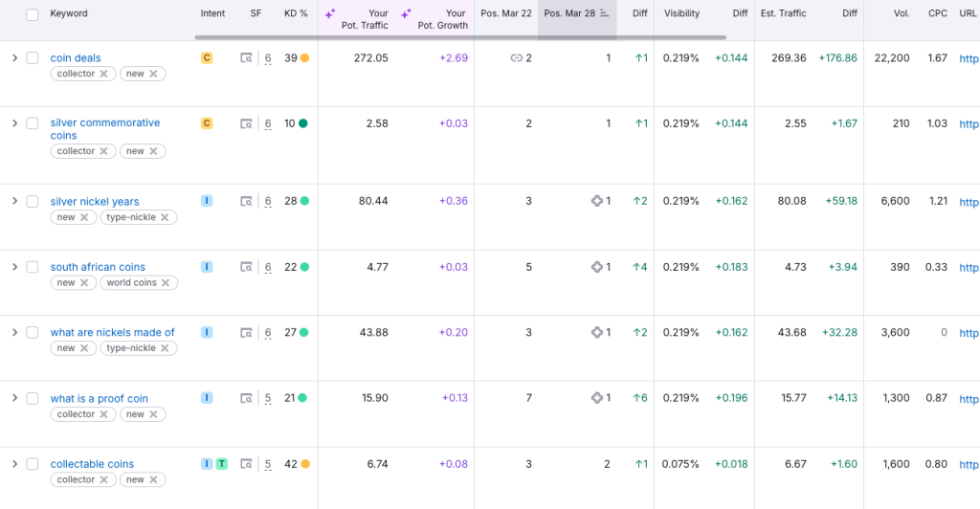The image size is (980, 509).
Task: Expand the collectable coins row details
Action: 14,464
